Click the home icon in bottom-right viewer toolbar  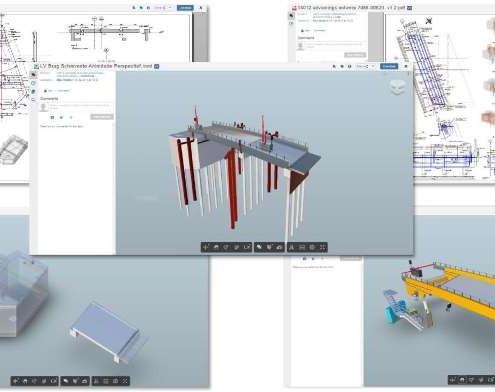point(462,380)
